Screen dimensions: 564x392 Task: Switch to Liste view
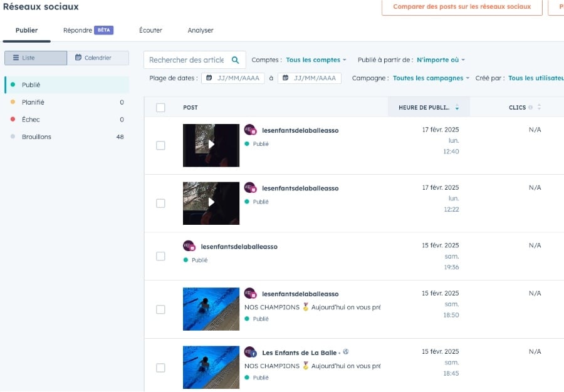pyautogui.click(x=36, y=58)
